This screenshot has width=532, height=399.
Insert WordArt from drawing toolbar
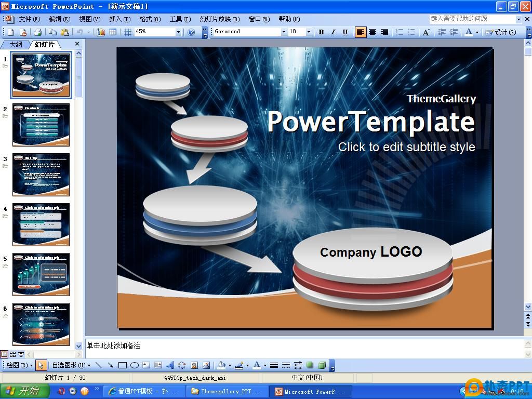[170, 365]
